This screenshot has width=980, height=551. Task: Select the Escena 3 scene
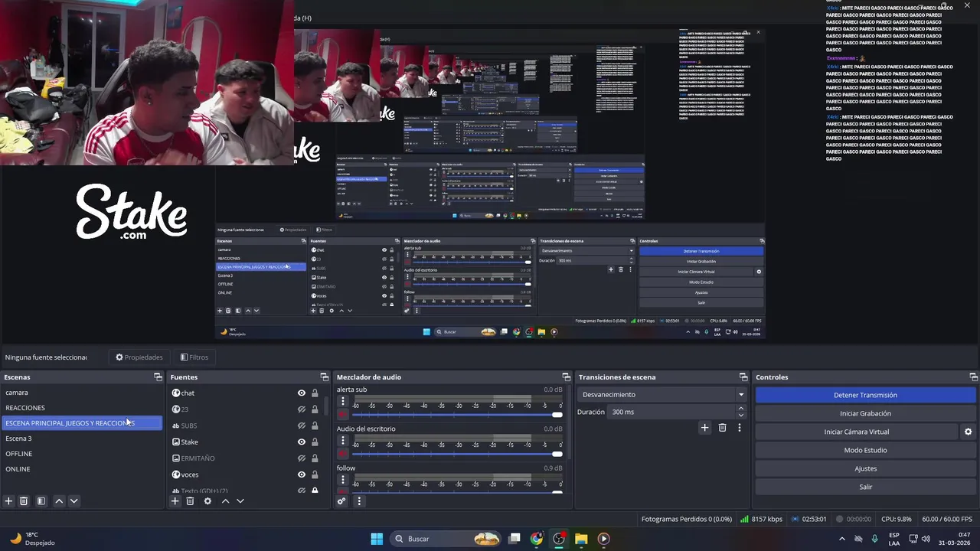click(82, 439)
